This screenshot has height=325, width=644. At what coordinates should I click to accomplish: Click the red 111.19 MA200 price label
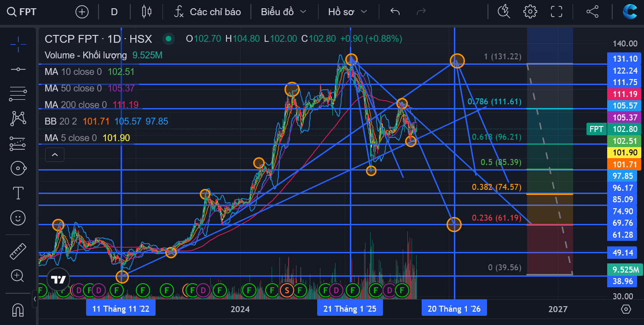tap(626, 94)
